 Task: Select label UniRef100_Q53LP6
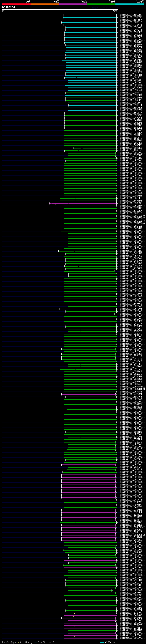[131, 123]
